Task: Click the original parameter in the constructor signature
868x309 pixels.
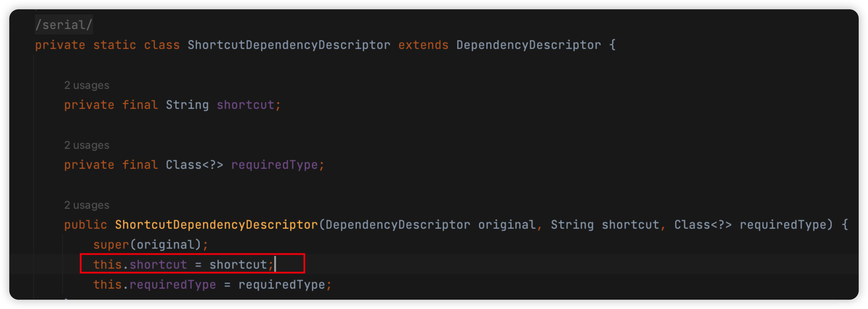Action: coord(506,225)
